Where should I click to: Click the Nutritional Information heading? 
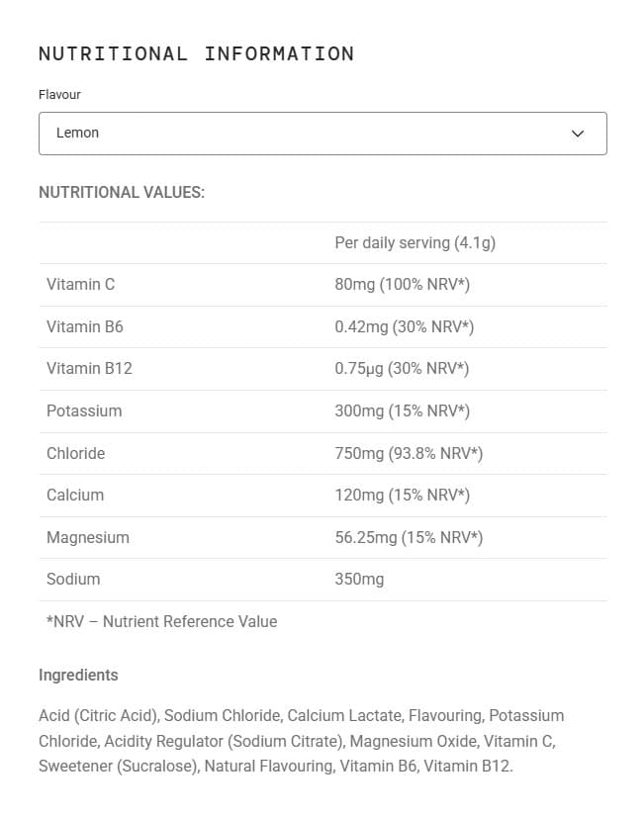pyautogui.click(x=197, y=53)
